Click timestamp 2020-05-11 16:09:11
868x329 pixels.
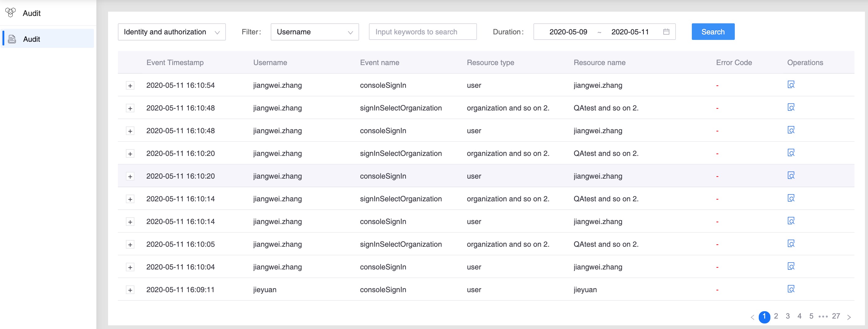(x=180, y=289)
